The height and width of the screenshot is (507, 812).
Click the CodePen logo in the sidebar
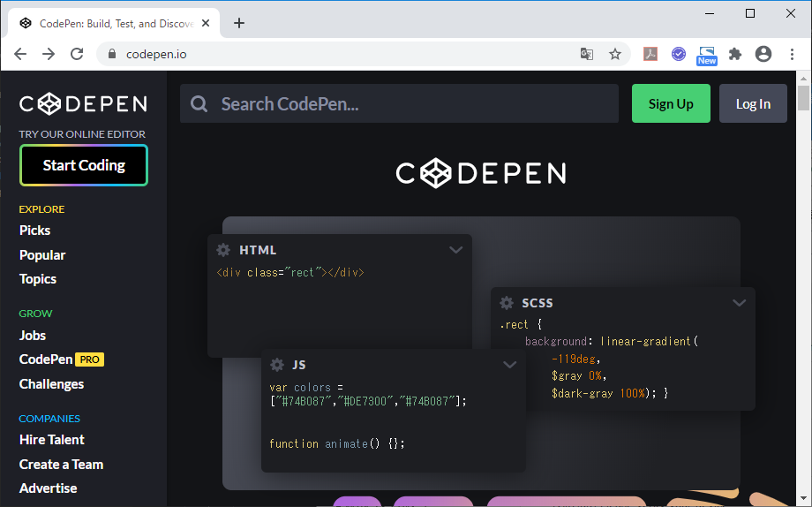83,103
